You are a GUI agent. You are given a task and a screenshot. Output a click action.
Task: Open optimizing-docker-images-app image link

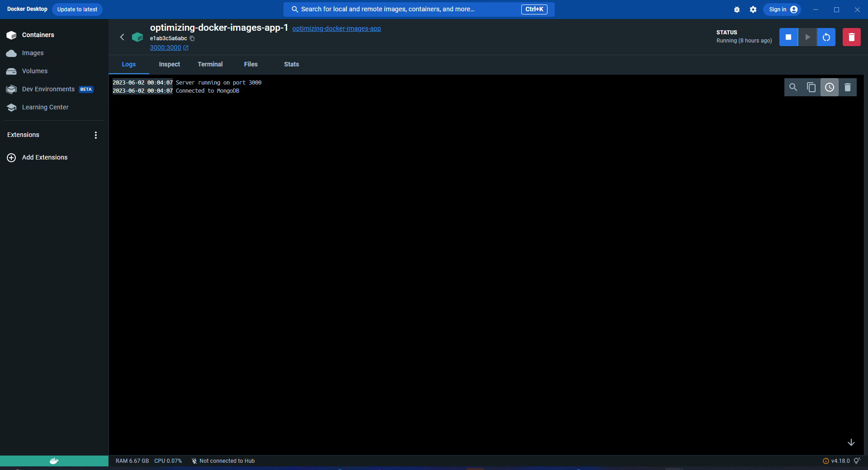336,28
